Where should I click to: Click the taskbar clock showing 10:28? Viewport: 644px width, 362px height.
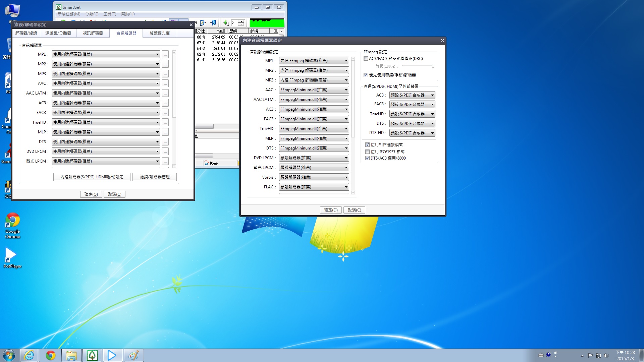click(625, 355)
